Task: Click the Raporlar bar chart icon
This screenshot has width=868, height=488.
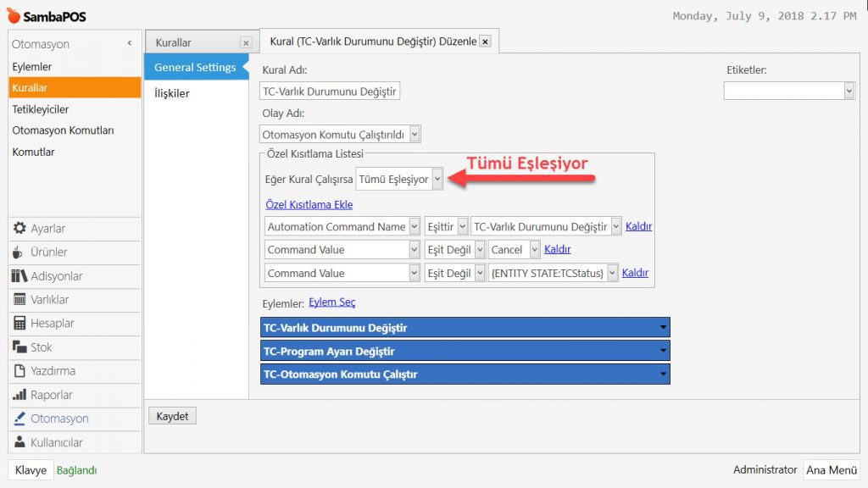Action: pos(19,395)
